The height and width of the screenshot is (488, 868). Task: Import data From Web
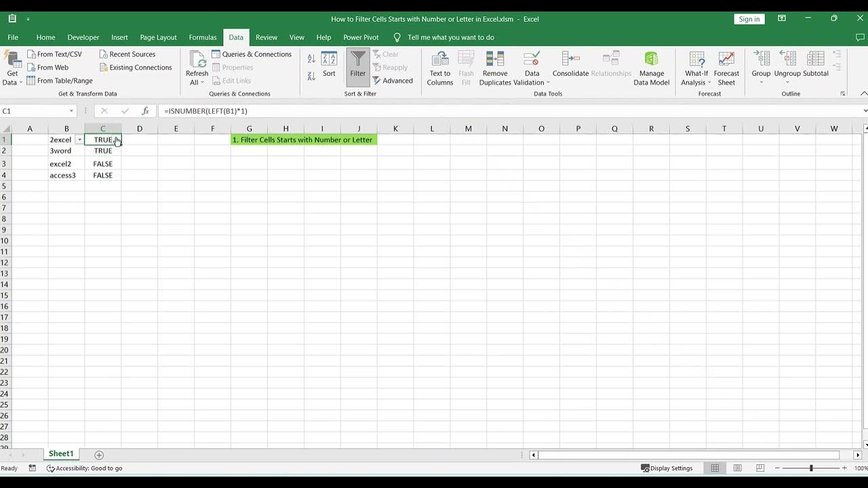click(47, 67)
